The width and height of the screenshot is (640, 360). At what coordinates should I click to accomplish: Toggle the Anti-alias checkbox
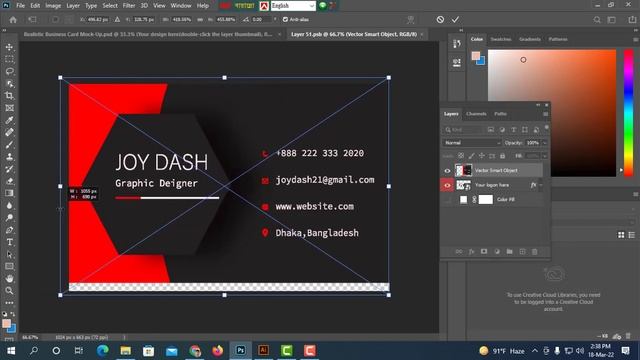pyautogui.click(x=285, y=20)
